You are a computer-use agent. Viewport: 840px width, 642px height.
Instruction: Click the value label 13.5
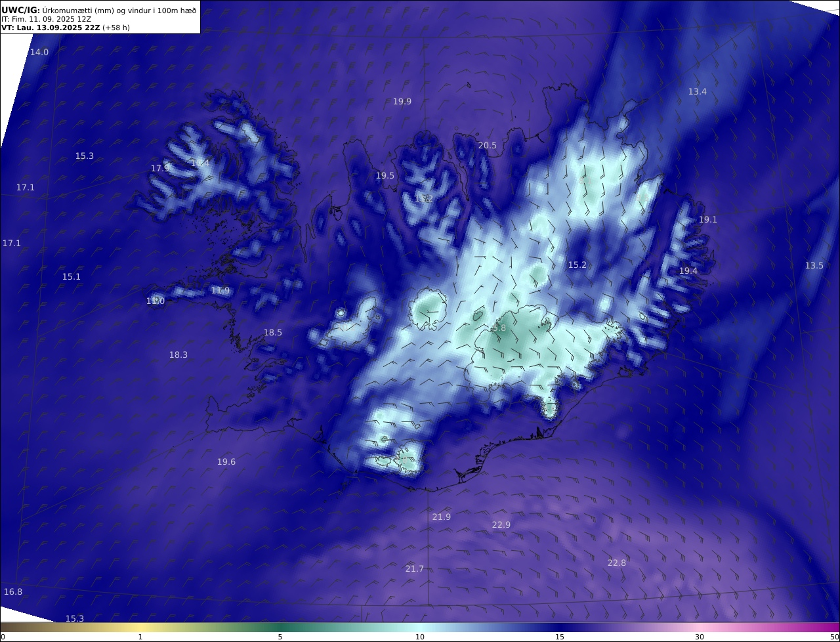pyautogui.click(x=814, y=266)
